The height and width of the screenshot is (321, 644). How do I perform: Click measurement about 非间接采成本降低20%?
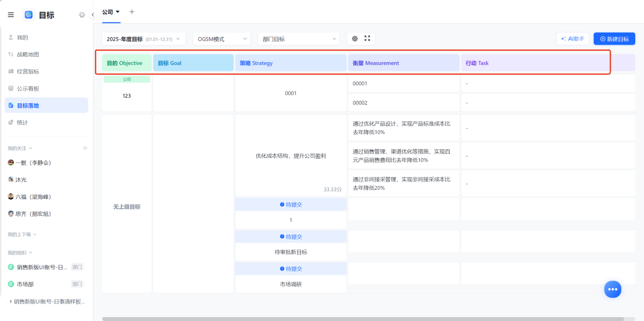tap(404, 183)
